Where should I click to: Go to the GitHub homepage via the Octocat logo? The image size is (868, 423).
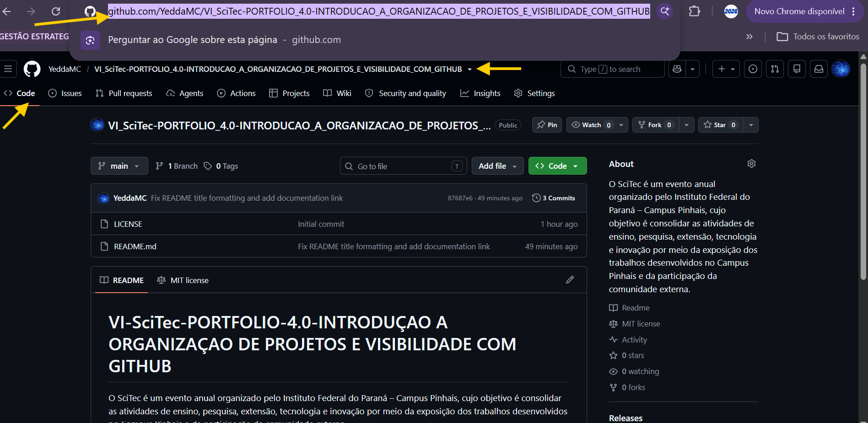[32, 69]
